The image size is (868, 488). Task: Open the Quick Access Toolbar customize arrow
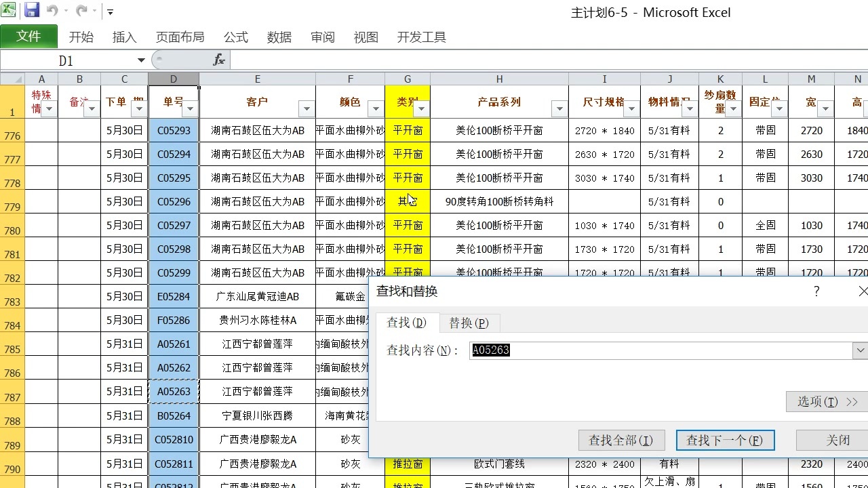pos(110,12)
